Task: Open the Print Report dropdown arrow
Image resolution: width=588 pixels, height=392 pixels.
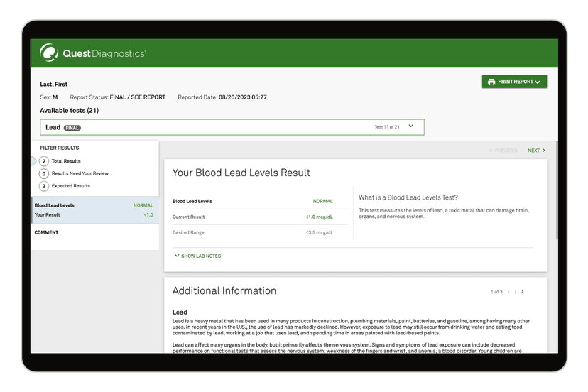Action: coord(538,82)
